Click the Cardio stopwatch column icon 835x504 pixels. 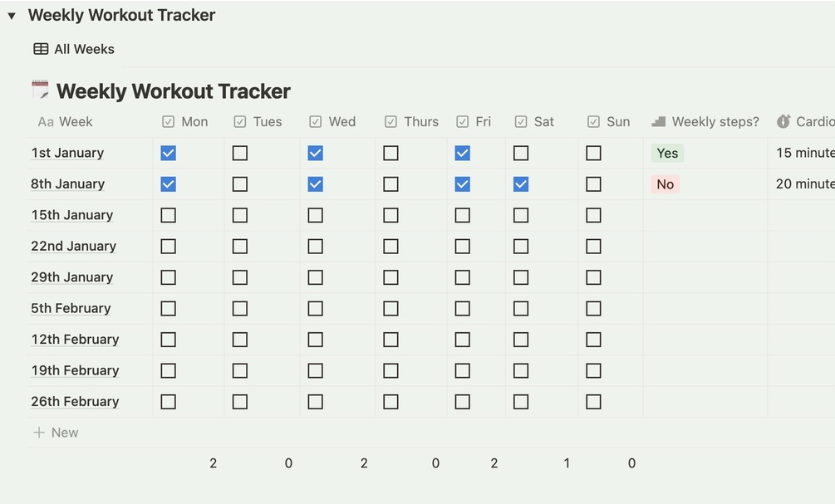[783, 122]
